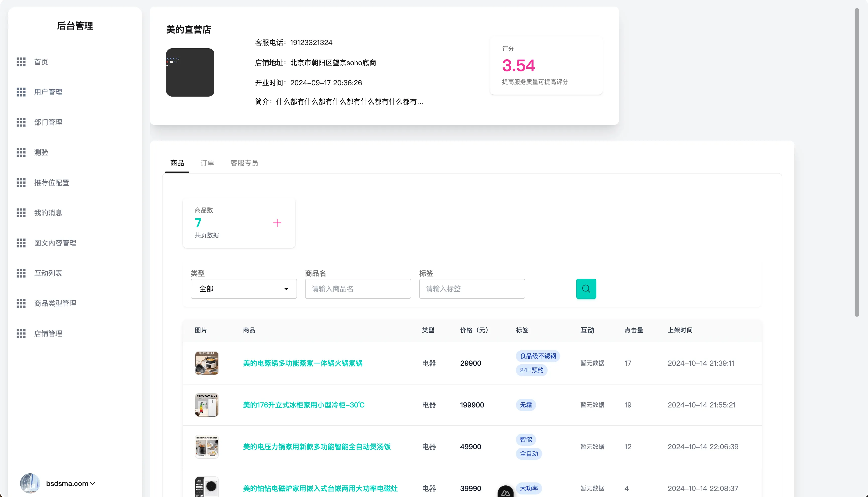Click the teal search magnifier icon
The height and width of the screenshot is (497, 868).
pos(586,288)
